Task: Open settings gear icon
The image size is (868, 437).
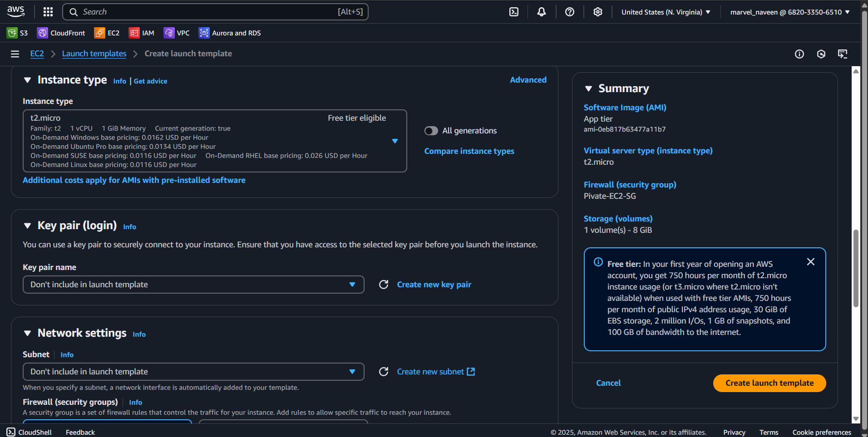Action: (x=598, y=12)
